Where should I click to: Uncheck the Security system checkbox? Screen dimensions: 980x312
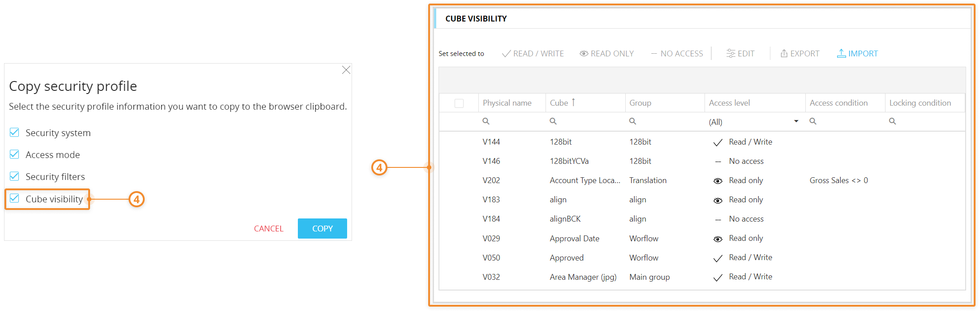(14, 132)
